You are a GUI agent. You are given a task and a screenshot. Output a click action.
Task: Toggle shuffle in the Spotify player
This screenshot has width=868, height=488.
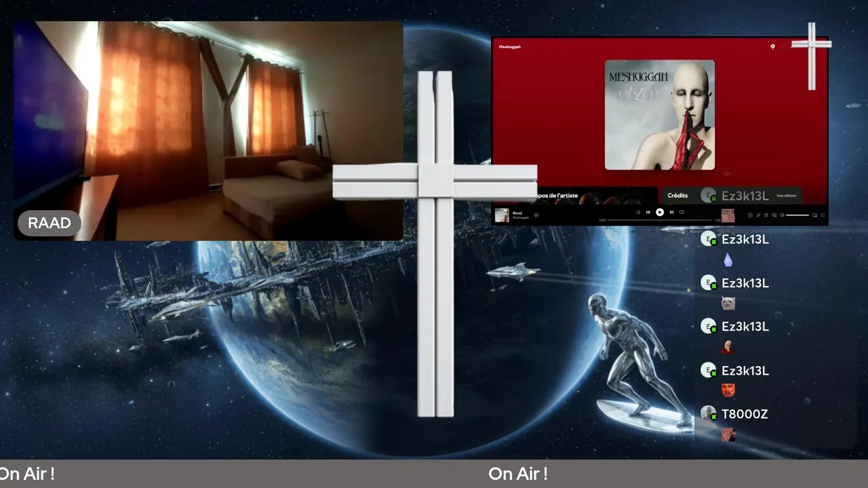638,212
